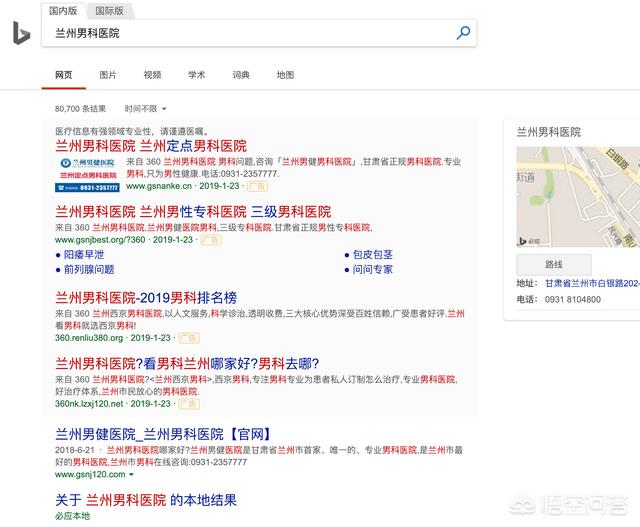640x527 pixels.
Task: Click the map thumbnail in the side panel
Action: click(578, 197)
